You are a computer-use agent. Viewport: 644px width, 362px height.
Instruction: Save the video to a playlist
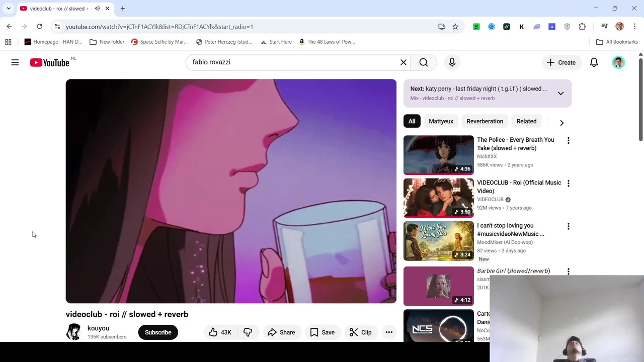coord(322,332)
